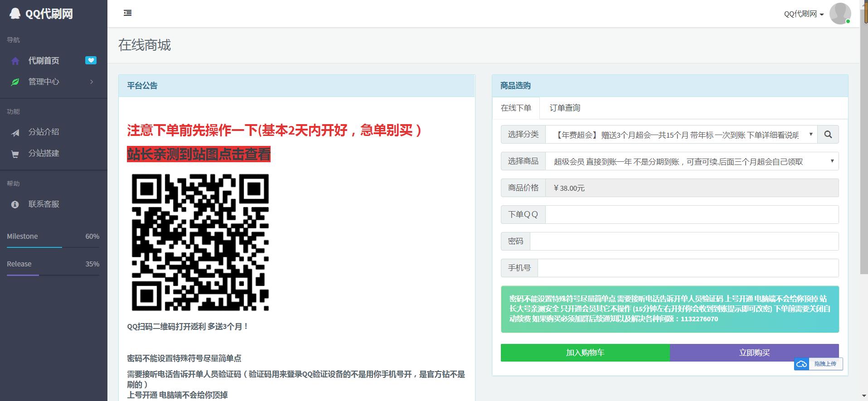Click the red notice 注意下单前先操作一下

[274, 130]
